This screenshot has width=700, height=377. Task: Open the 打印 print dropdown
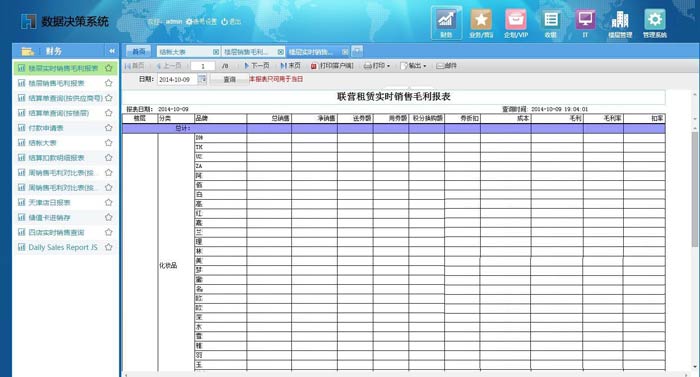377,66
